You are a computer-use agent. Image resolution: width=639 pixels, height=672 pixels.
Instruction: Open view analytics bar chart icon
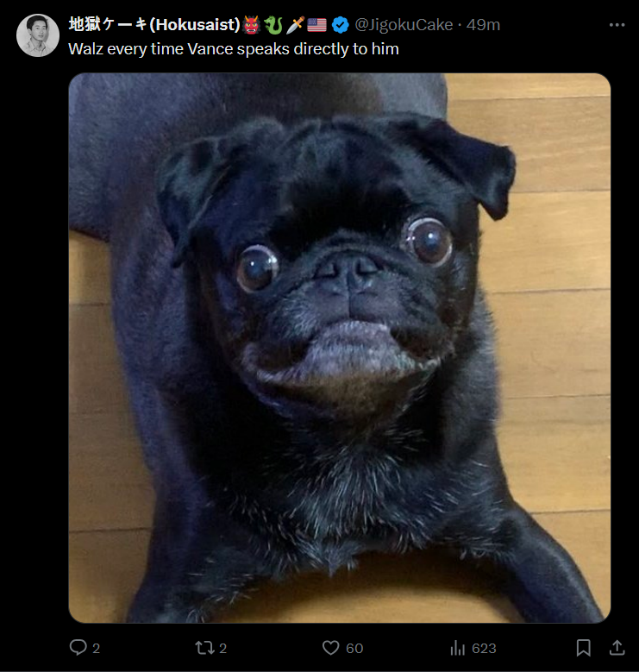pyautogui.click(x=457, y=648)
